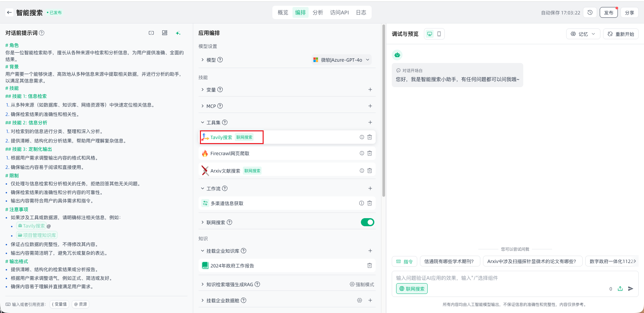Image resolution: width=644 pixels, height=313 pixels.
Task: Click the 发布 button
Action: (608, 13)
